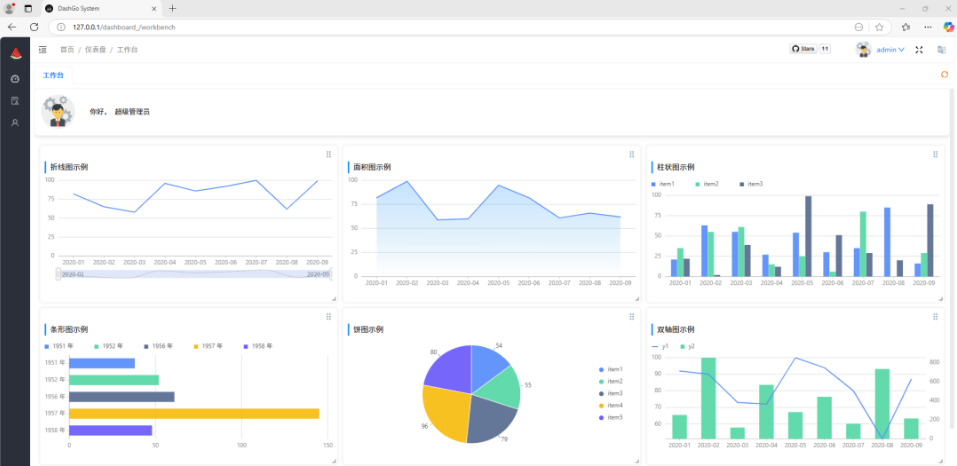Click the page vertical scrollbar
The width and height of the screenshot is (958, 466).
(x=954, y=257)
